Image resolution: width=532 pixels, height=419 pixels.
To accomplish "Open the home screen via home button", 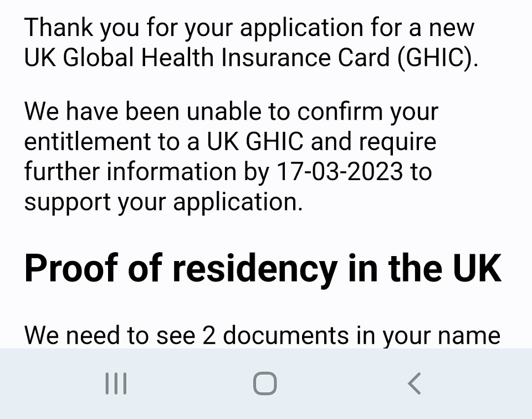I will [x=265, y=384].
